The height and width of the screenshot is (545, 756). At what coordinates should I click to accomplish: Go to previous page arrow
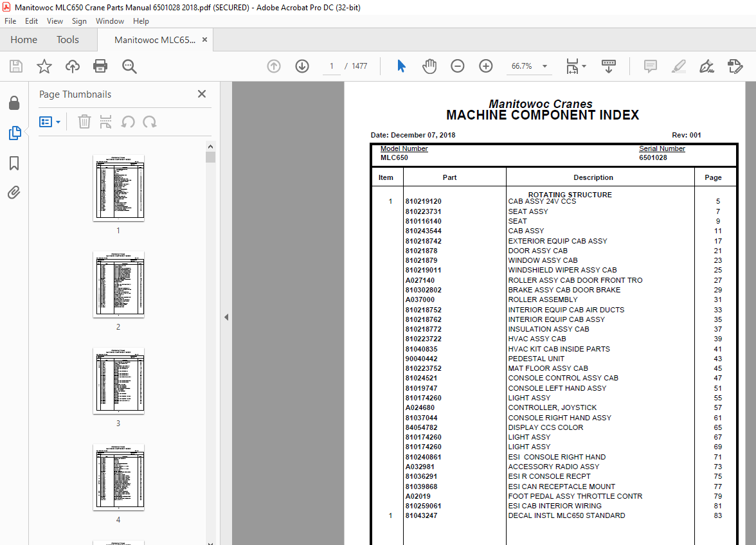tap(274, 66)
